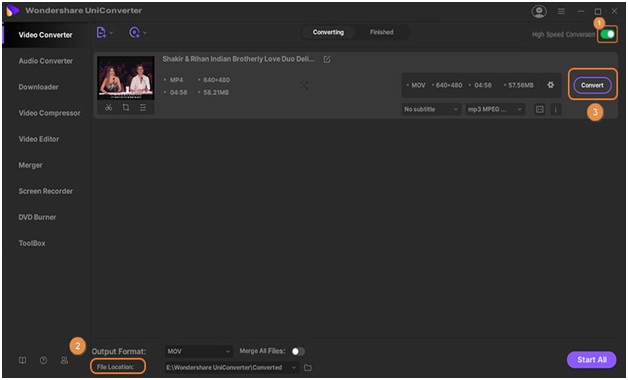Click the output size 57.56MB text

click(521, 85)
